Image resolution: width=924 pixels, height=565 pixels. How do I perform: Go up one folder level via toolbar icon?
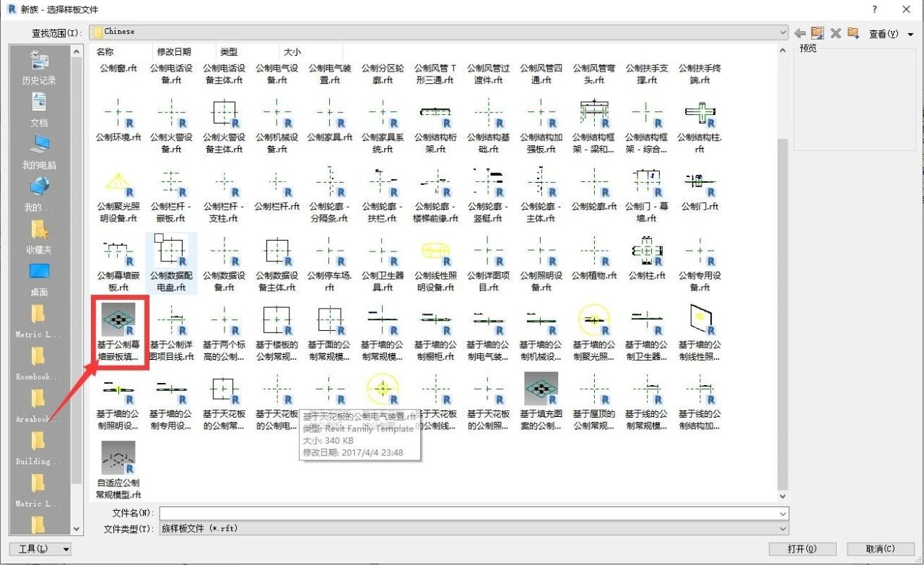tap(817, 33)
